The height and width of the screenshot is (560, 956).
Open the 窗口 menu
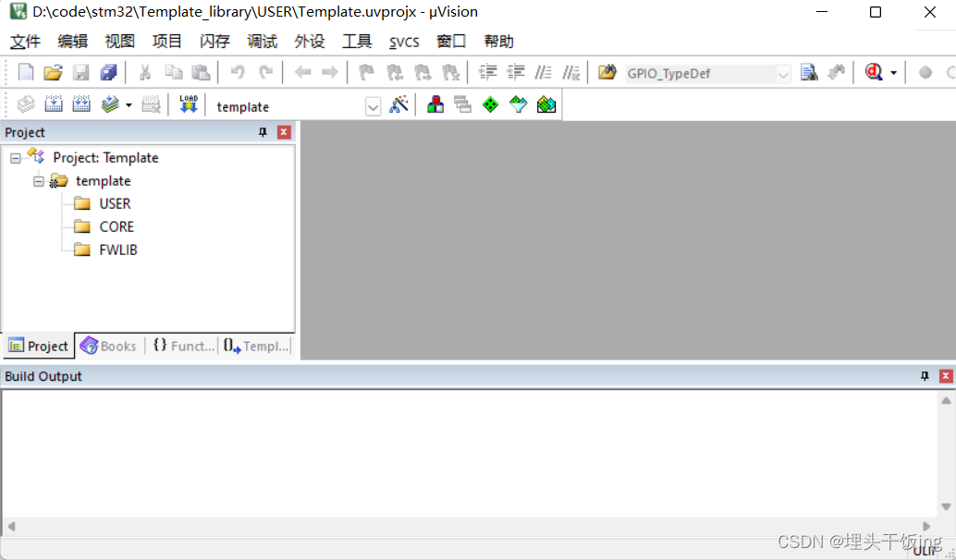(451, 42)
